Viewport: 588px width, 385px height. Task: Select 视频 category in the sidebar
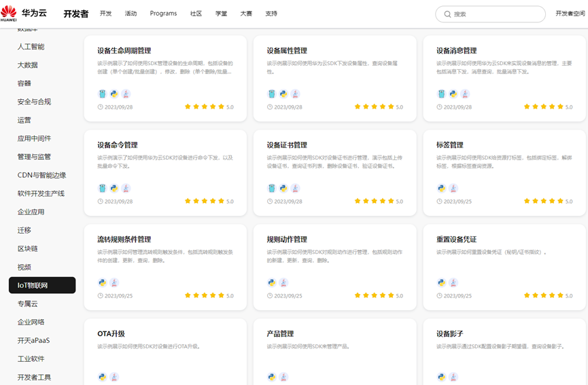[24, 267]
